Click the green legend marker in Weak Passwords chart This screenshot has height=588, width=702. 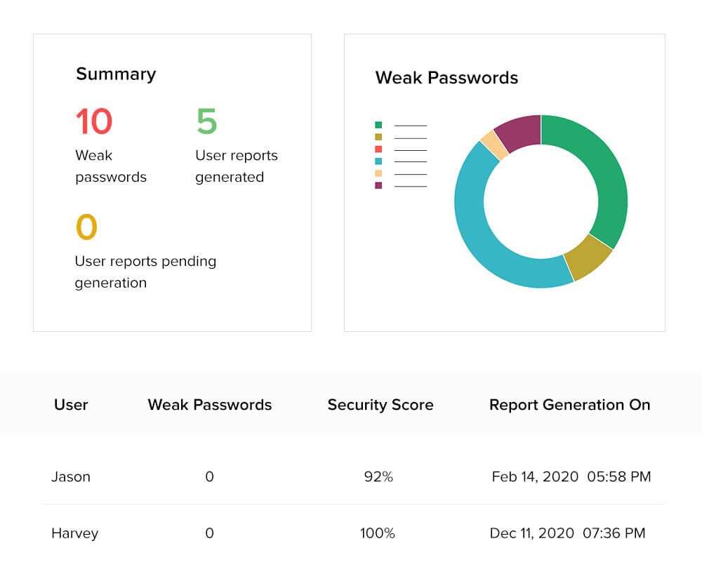point(378,125)
